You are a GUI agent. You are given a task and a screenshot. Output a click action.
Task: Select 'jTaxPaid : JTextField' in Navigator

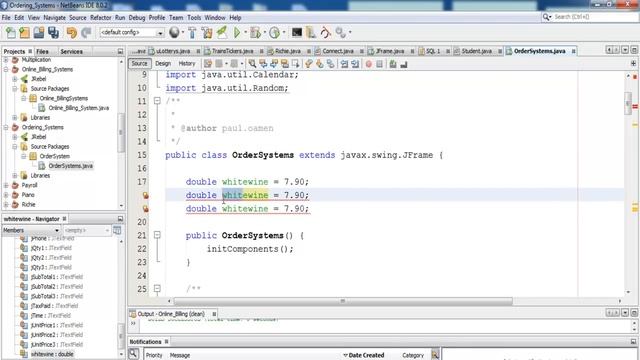(54, 306)
